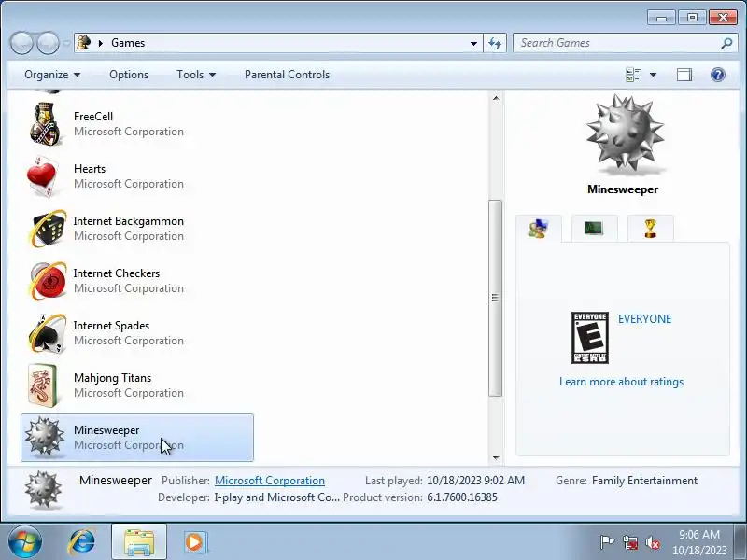This screenshot has width=747, height=560.
Task: Launch Internet Explorer from taskbar
Action: point(82,542)
